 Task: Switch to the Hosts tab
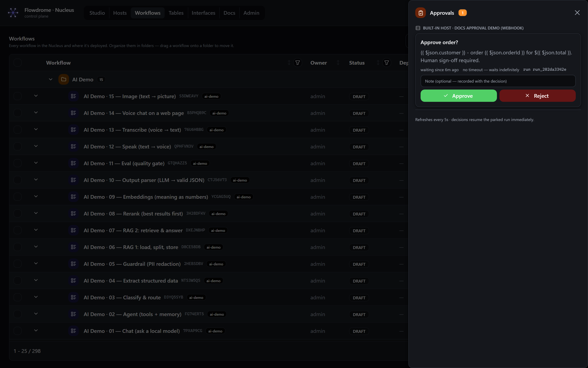(120, 13)
